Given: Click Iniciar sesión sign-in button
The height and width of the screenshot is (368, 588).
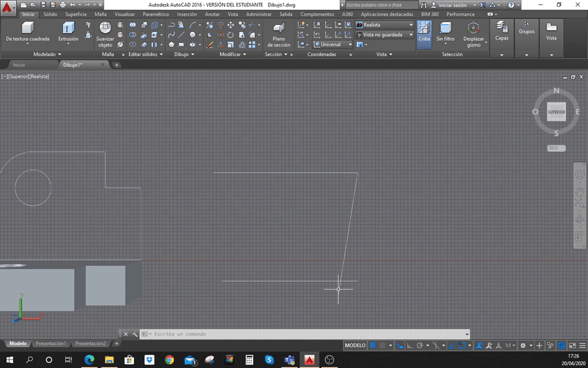Looking at the screenshot, I should [452, 5].
